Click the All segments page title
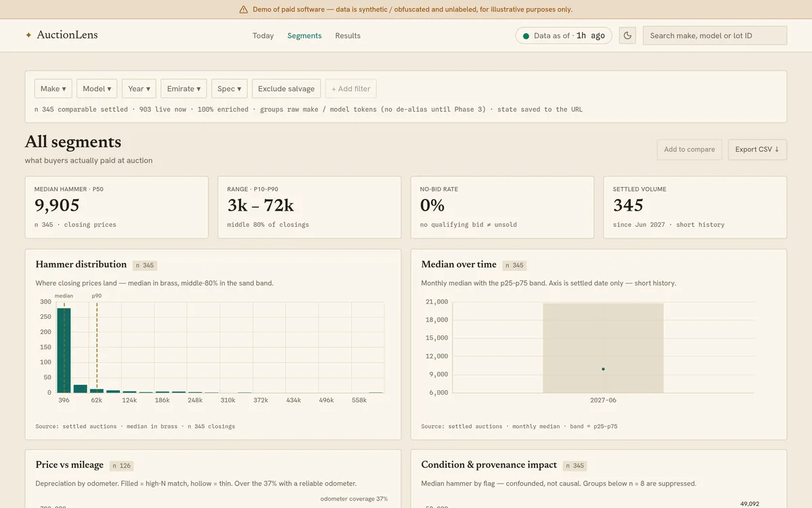This screenshot has width=812, height=508. [73, 142]
